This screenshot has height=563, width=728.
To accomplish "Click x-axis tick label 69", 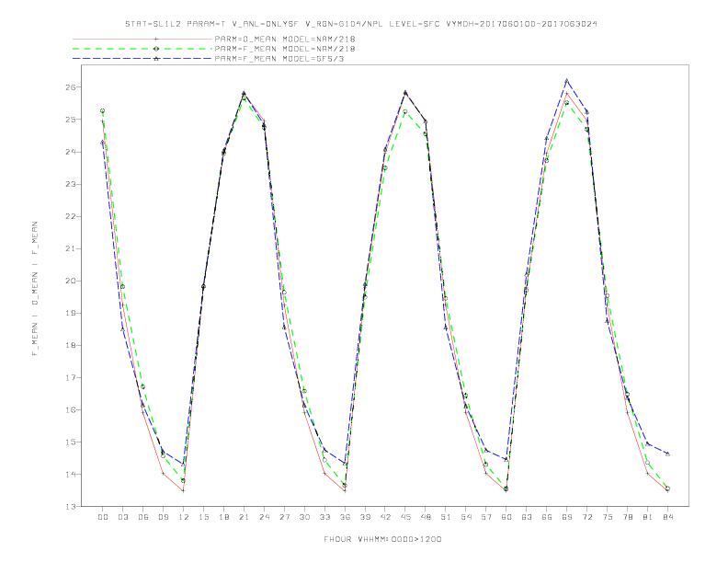I will click(x=567, y=517).
